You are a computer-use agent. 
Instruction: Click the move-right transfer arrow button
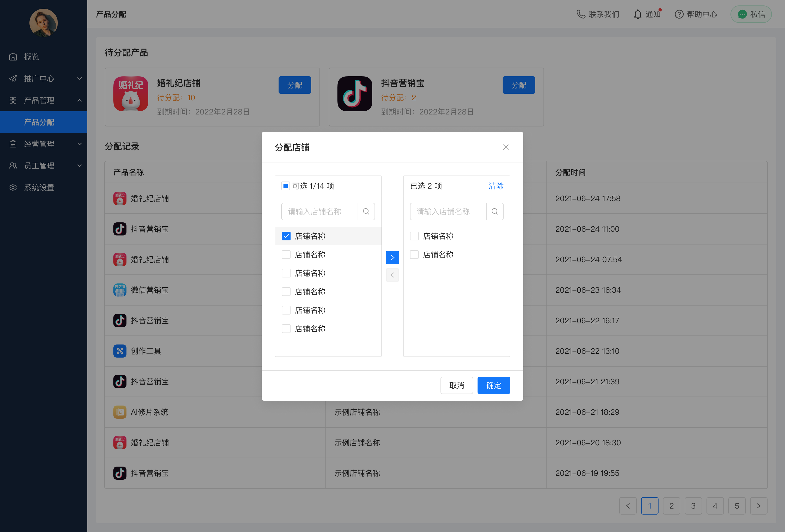[x=392, y=257]
